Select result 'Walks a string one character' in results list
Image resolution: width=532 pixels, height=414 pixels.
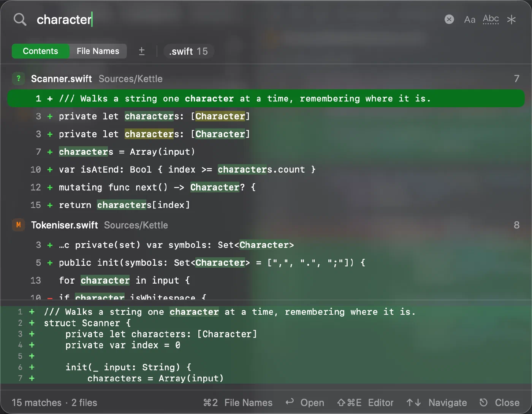(266, 98)
